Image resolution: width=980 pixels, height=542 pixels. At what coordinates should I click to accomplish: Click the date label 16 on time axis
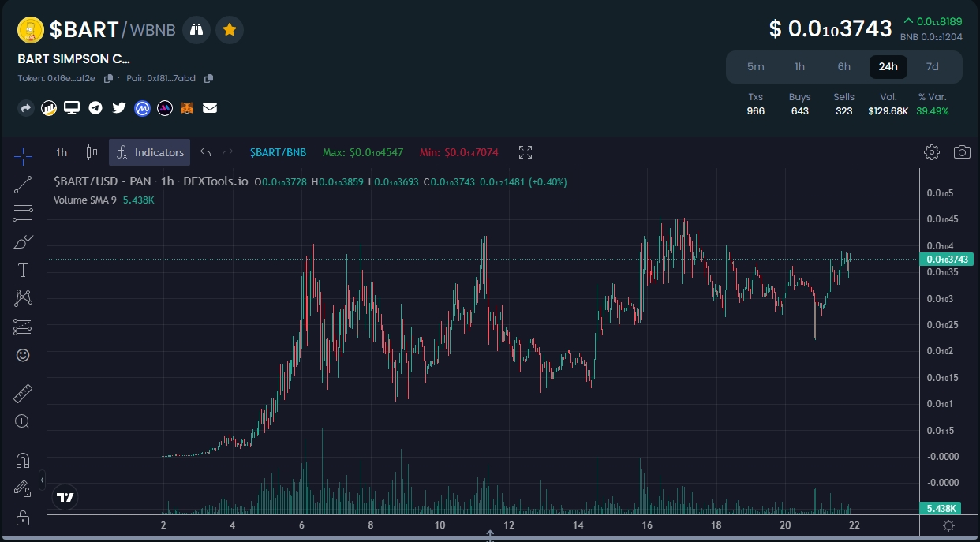tap(648, 525)
